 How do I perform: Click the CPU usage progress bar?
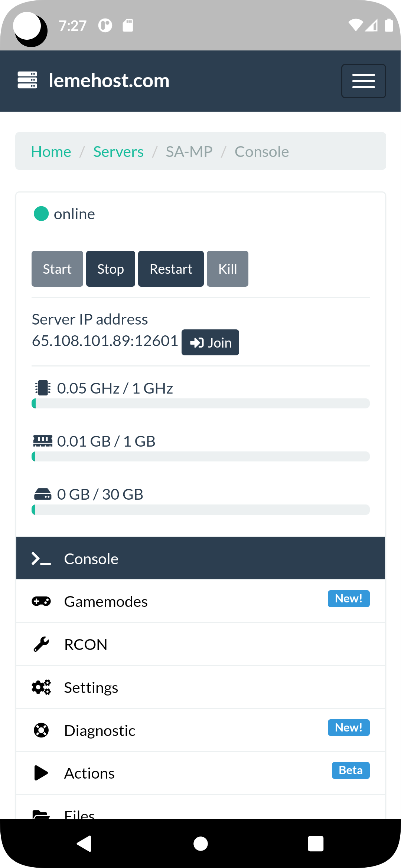click(200, 404)
